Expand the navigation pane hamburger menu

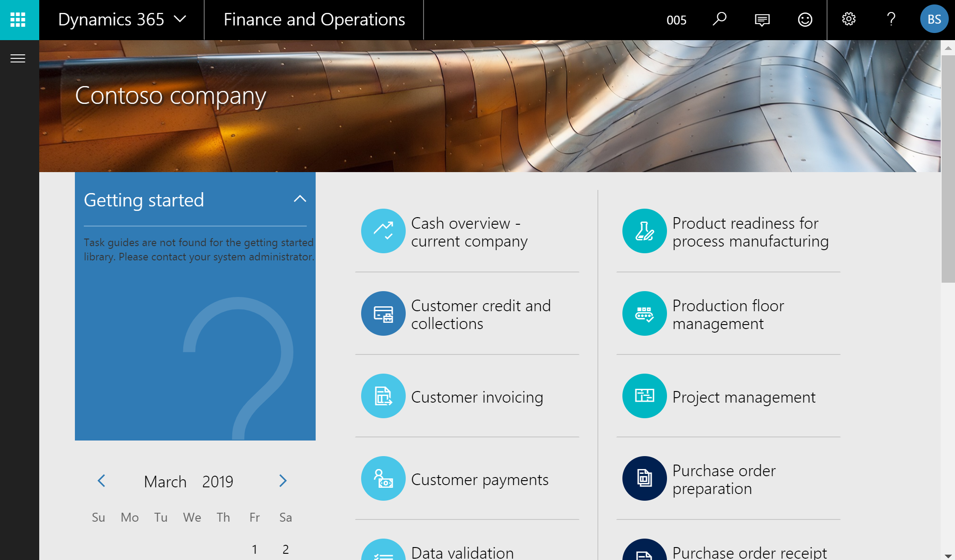coord(18,58)
